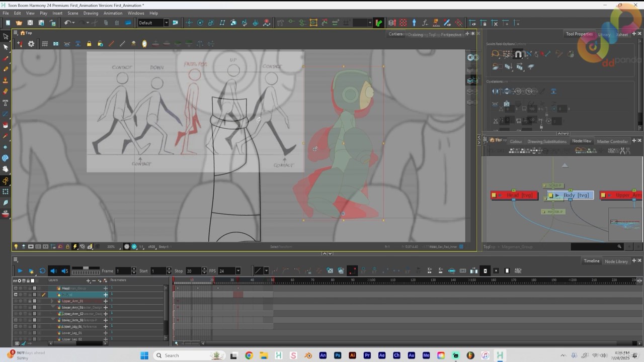Screen dimensions: 644x362
Task: Click the Play button in Timeline toolbar
Action: tap(20, 271)
